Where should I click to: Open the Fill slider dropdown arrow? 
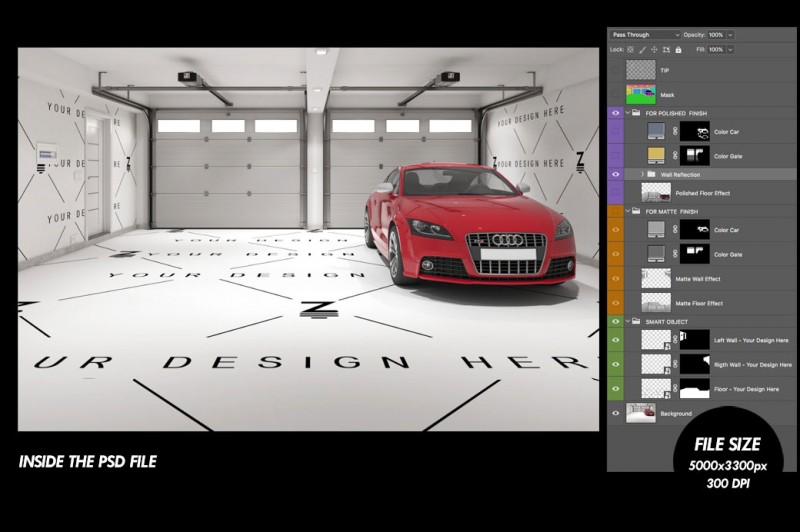tap(731, 49)
